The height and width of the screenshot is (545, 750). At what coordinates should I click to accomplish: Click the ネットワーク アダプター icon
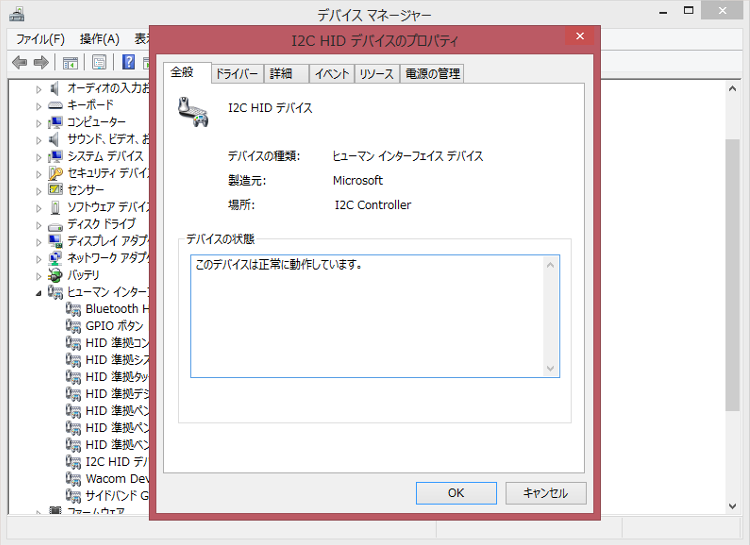tap(55, 258)
